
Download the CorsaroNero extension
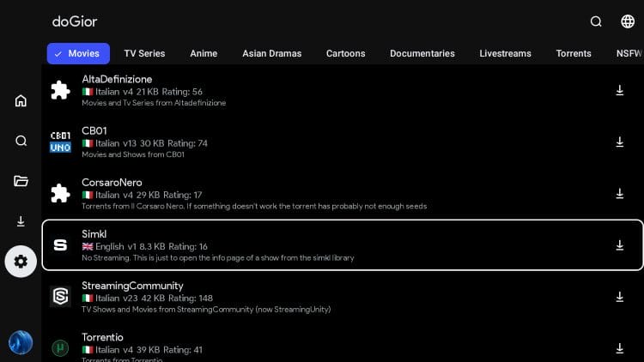tap(619, 194)
